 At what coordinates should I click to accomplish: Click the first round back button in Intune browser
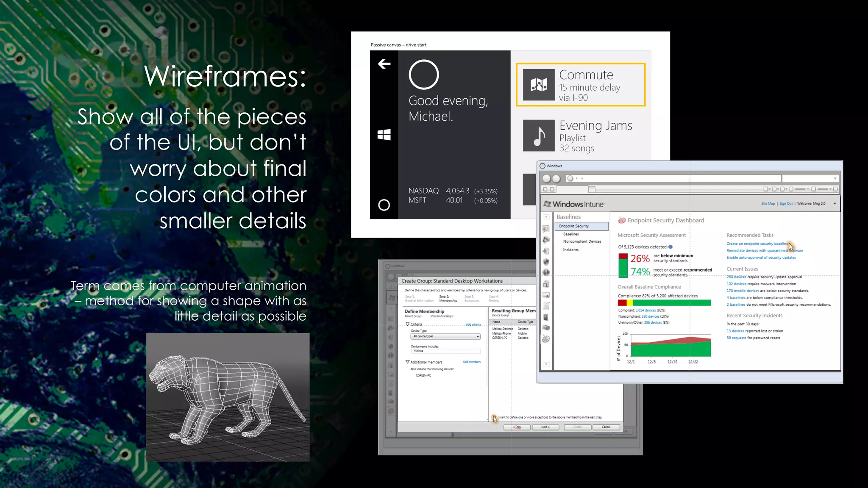pos(547,178)
